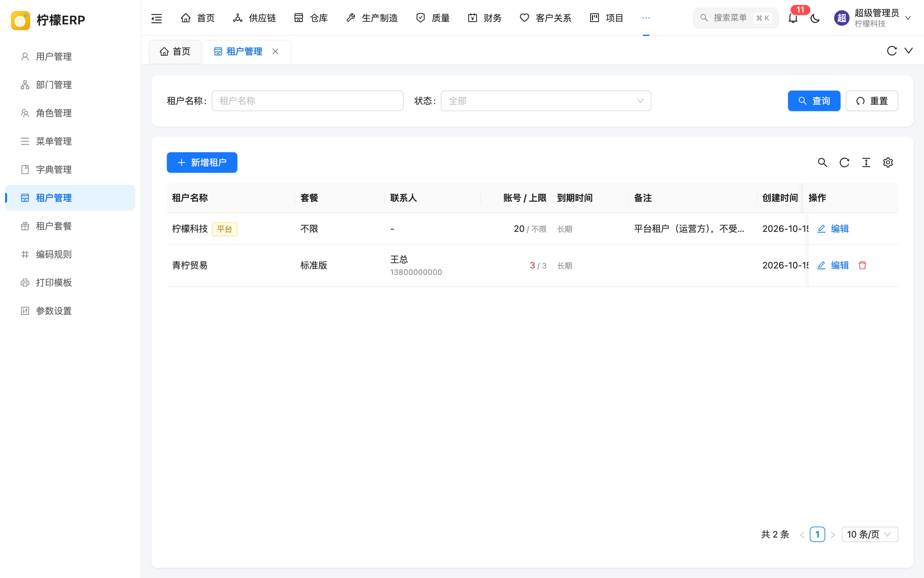Switch to dark mode with moon icon

815,18
